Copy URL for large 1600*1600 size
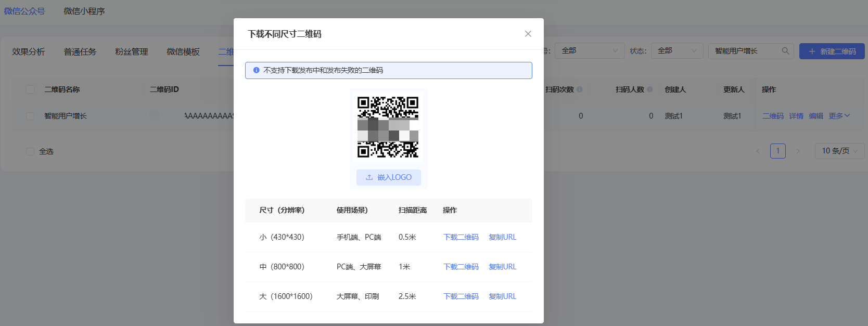Image resolution: width=868 pixels, height=326 pixels. click(502, 296)
